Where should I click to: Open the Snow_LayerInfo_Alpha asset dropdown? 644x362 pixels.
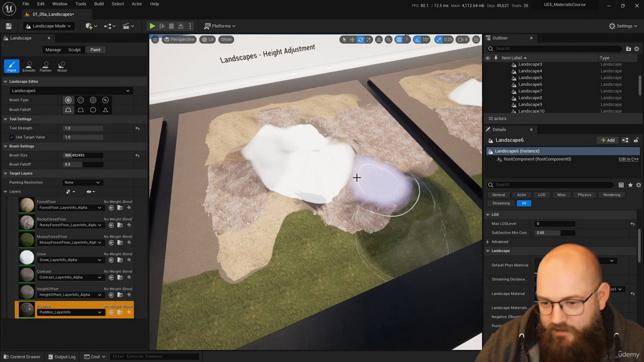pyautogui.click(x=70, y=260)
